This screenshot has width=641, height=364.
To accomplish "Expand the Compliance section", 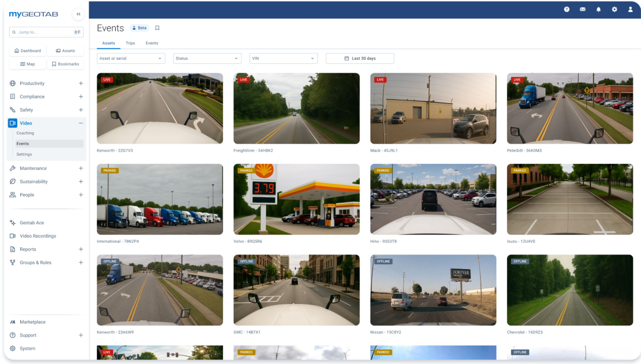I will pos(81,96).
